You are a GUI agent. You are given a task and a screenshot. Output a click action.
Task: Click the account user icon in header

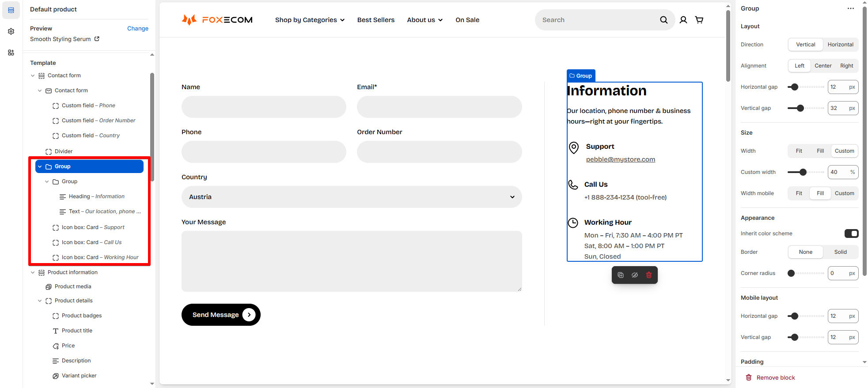pos(683,20)
